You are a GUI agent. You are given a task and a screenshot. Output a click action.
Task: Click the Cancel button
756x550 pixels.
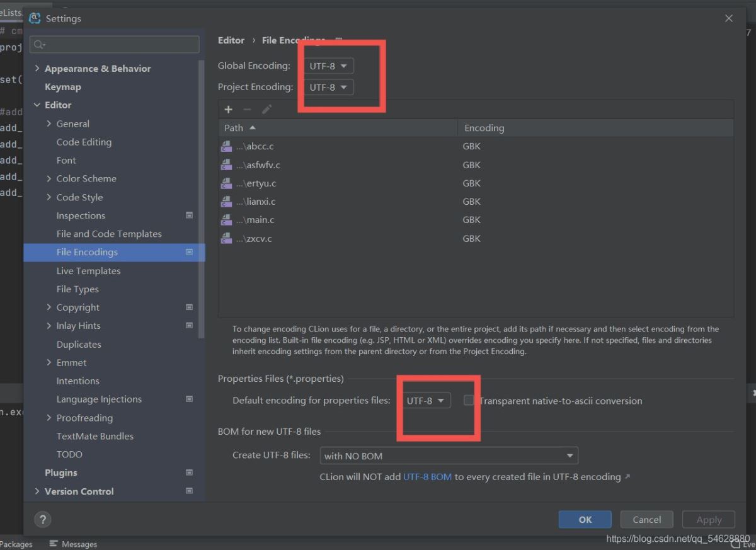pyautogui.click(x=647, y=520)
